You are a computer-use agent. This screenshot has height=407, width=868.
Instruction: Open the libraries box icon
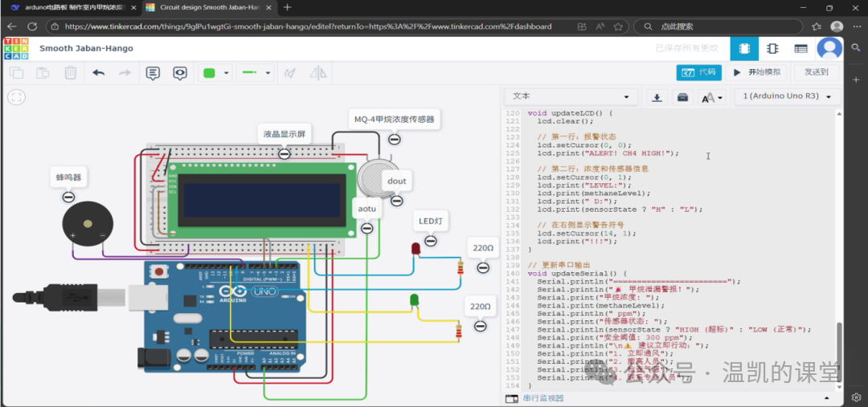[x=683, y=97]
